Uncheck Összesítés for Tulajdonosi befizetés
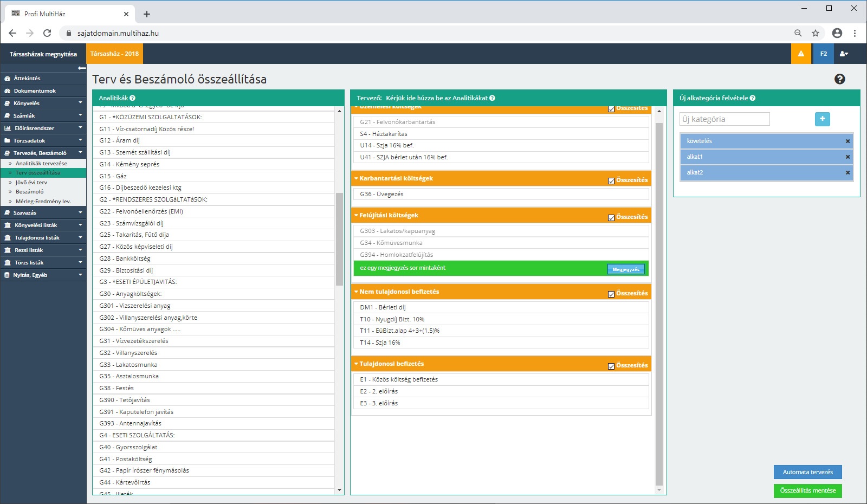Viewport: 867px width, 504px height. point(611,366)
